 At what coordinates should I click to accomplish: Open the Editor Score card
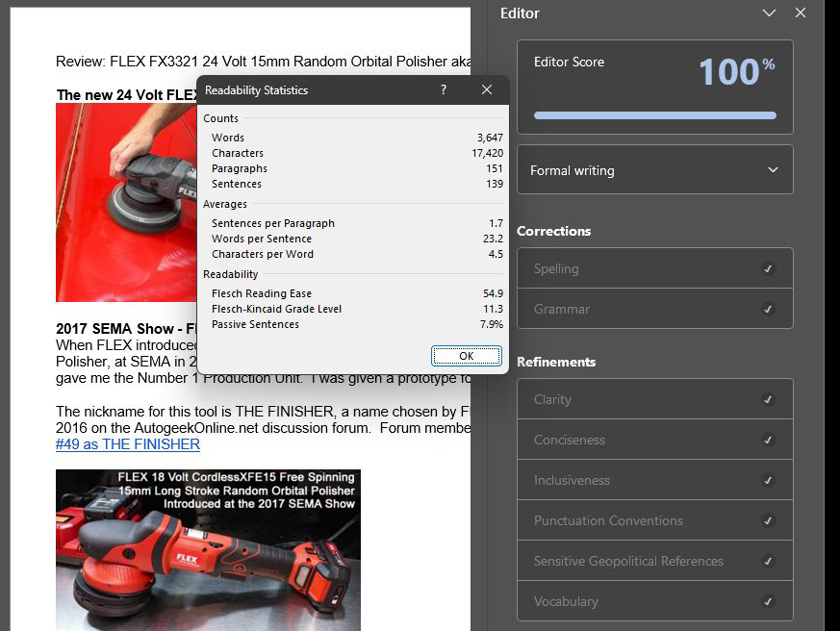(654, 87)
